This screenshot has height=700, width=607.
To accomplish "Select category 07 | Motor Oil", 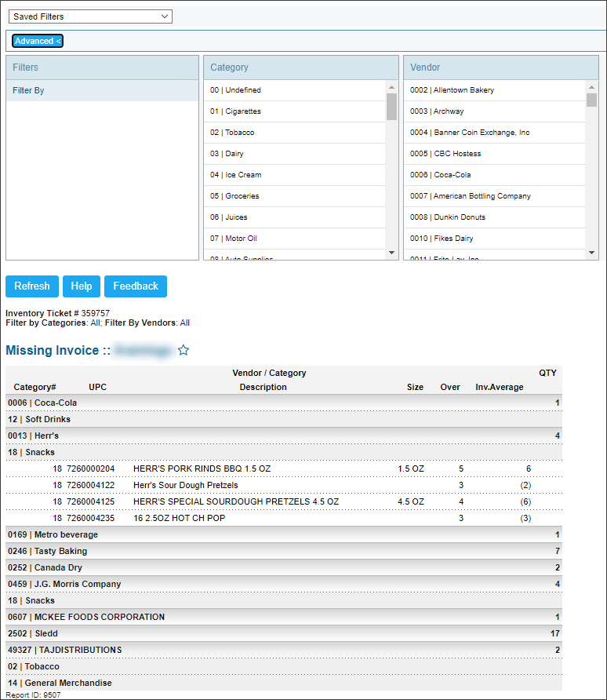I will [294, 239].
